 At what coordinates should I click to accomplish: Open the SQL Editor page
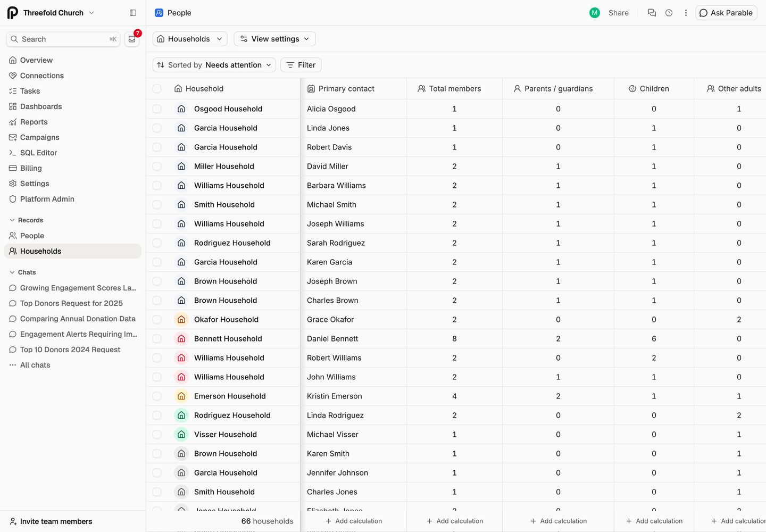(73, 153)
